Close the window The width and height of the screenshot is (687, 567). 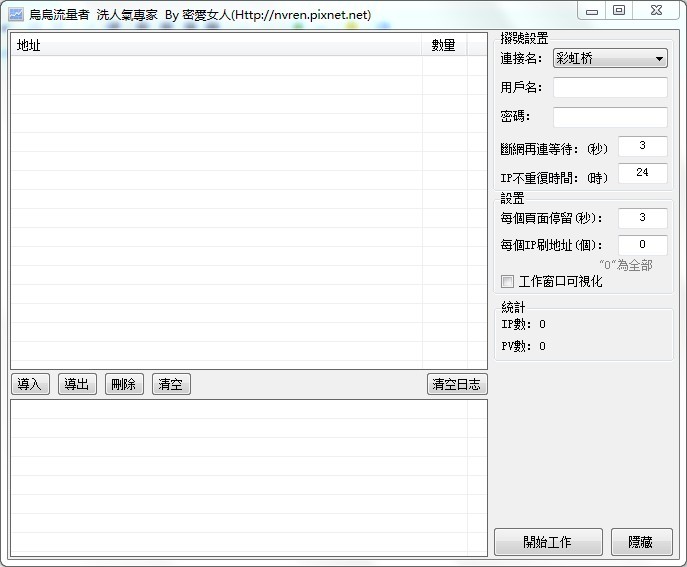[656, 11]
